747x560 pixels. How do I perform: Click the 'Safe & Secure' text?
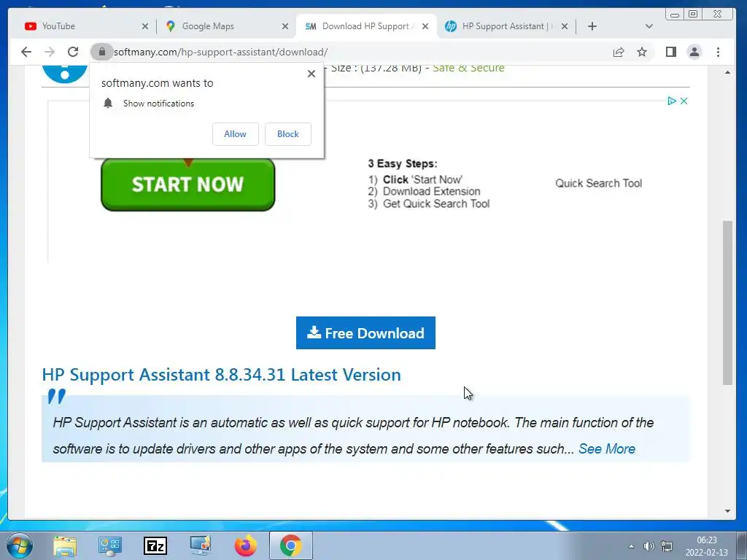point(468,68)
